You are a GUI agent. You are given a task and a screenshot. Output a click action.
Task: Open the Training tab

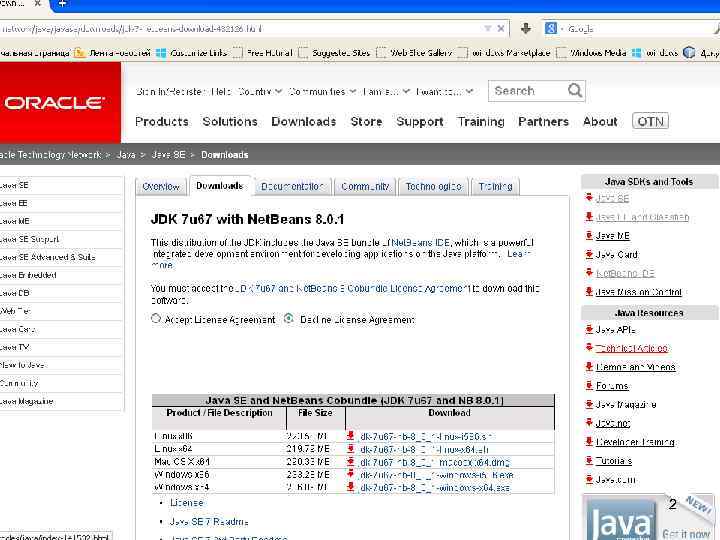click(x=495, y=186)
